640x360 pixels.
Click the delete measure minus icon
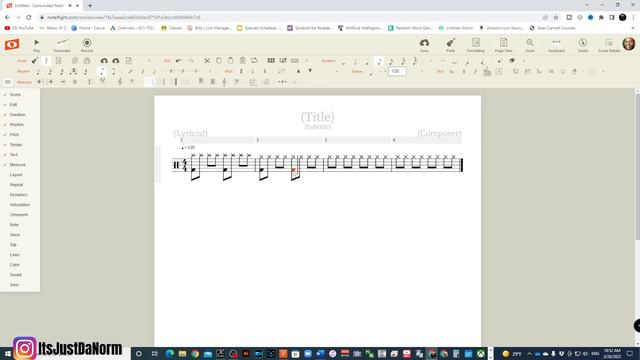point(63,82)
